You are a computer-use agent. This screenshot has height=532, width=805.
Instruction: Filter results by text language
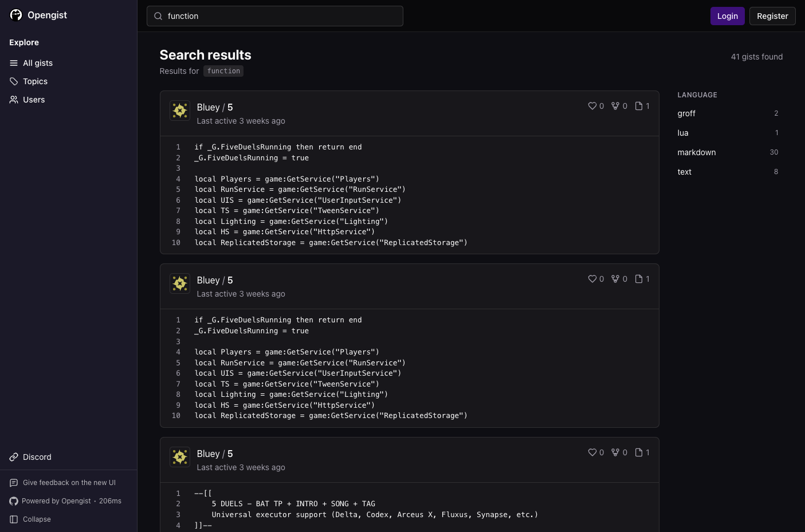click(728, 172)
